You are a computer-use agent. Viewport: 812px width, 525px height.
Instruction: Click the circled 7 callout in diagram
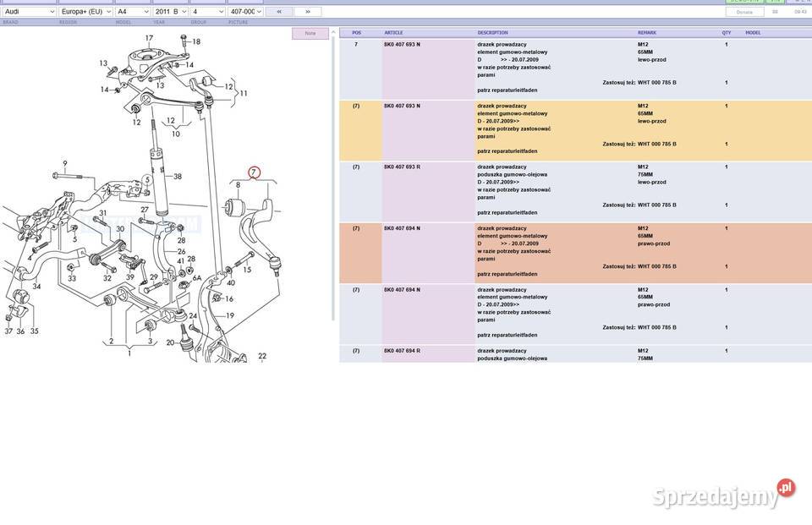(255, 172)
